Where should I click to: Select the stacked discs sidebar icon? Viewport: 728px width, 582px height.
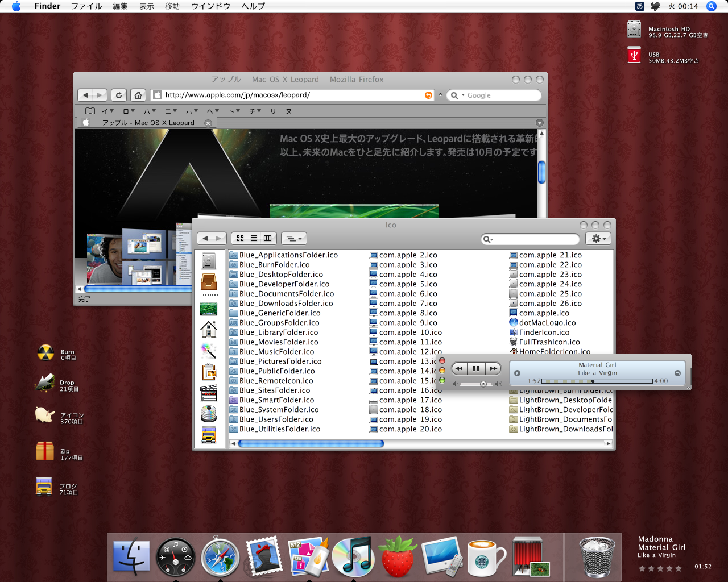click(209, 414)
